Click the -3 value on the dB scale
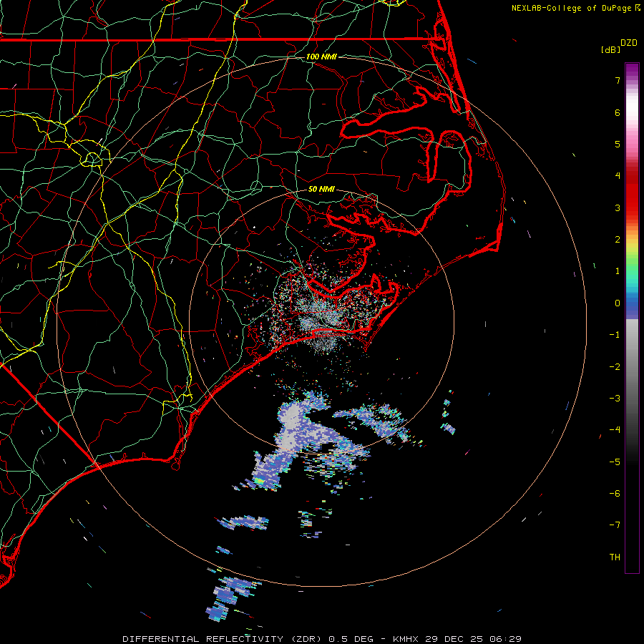 tap(615, 399)
